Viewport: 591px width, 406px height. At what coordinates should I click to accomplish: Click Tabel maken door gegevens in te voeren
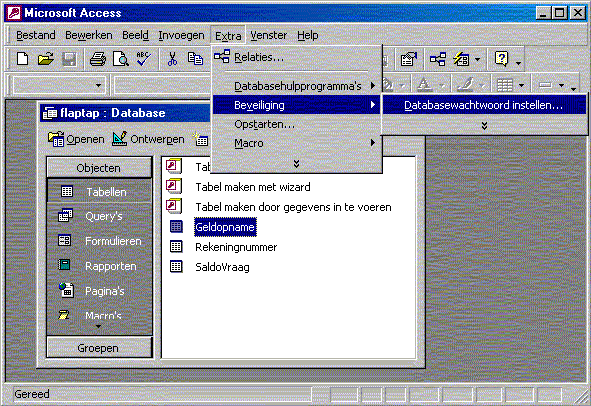click(x=293, y=207)
